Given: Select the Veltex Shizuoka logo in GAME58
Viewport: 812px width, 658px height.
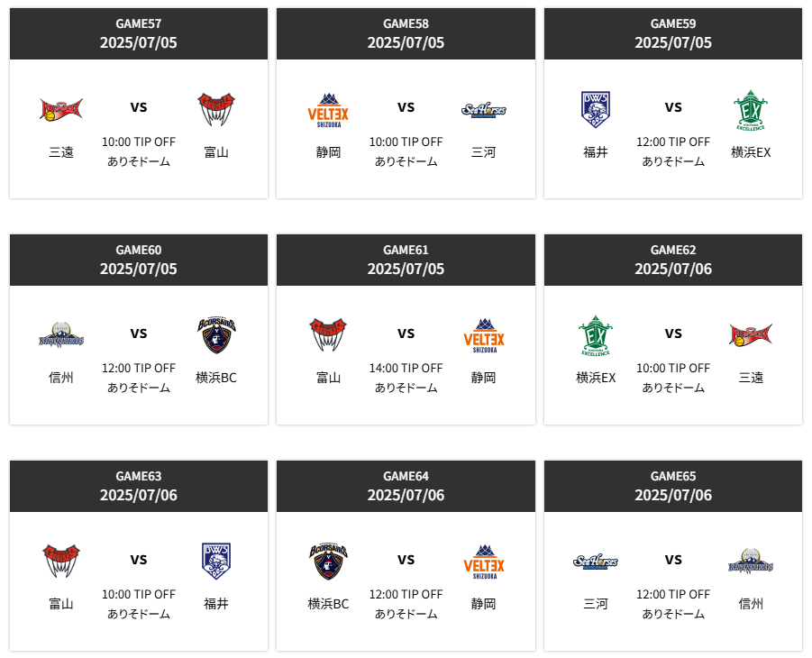Looking at the screenshot, I should coord(328,110).
